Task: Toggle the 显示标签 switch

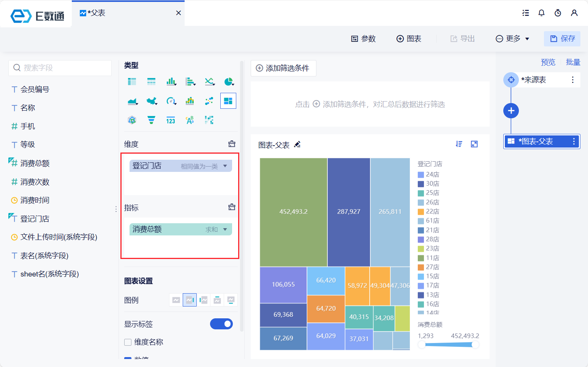Action: click(221, 324)
